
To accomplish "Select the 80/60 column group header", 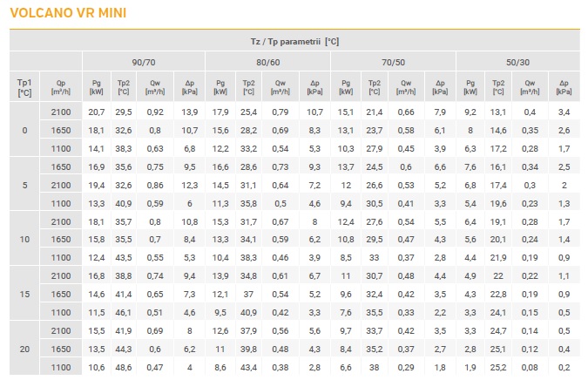I will tap(268, 62).
